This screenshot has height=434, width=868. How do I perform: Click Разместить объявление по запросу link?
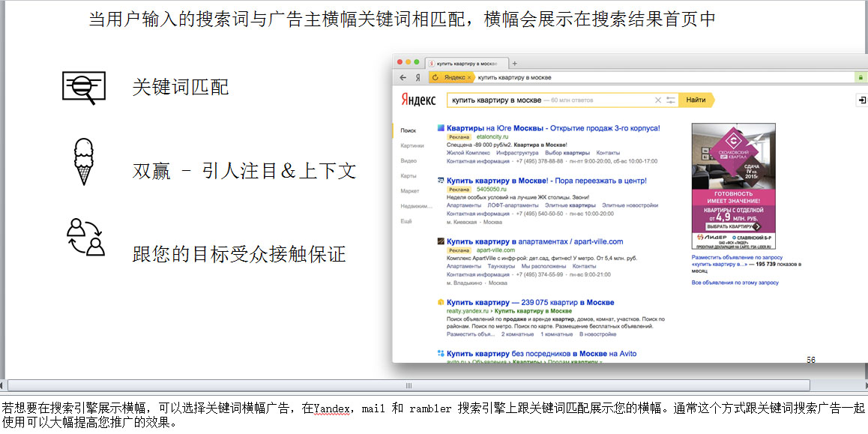[737, 258]
